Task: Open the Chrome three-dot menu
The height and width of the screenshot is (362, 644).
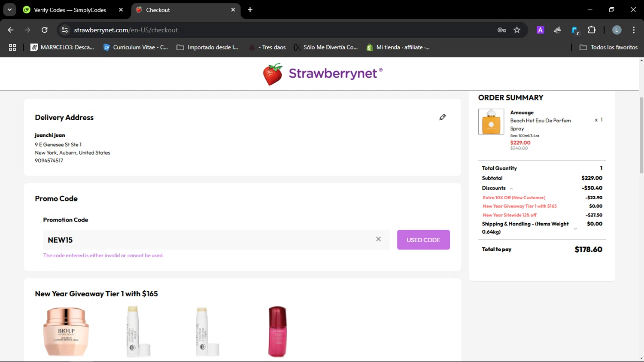Action: pos(634,30)
